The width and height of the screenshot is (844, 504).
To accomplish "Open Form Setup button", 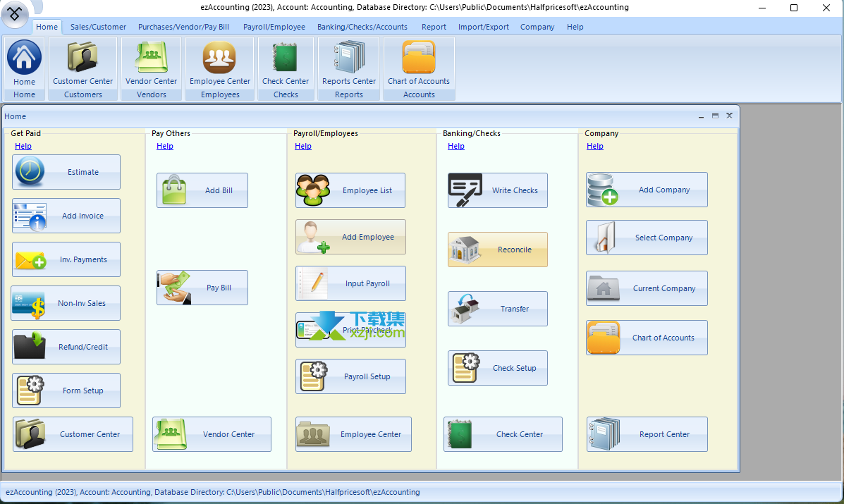I will click(x=66, y=391).
